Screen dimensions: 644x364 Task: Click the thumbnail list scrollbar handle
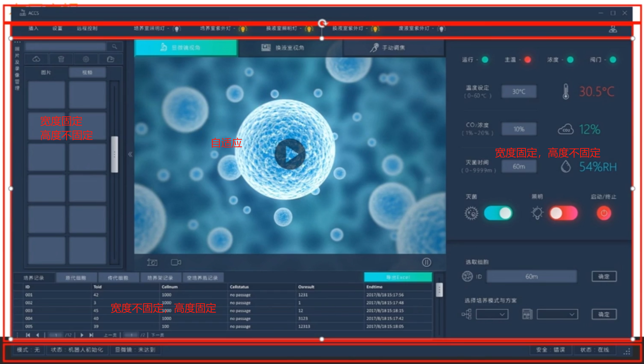pyautogui.click(x=114, y=154)
